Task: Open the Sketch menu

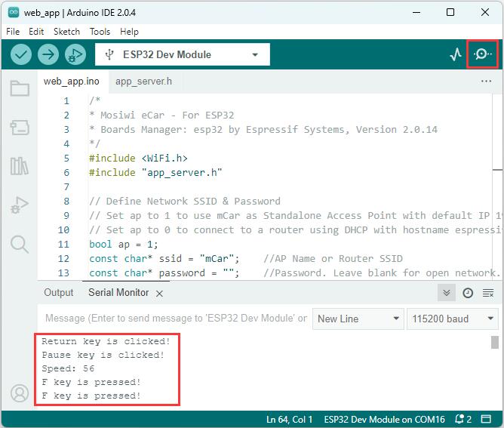Action: 66,32
